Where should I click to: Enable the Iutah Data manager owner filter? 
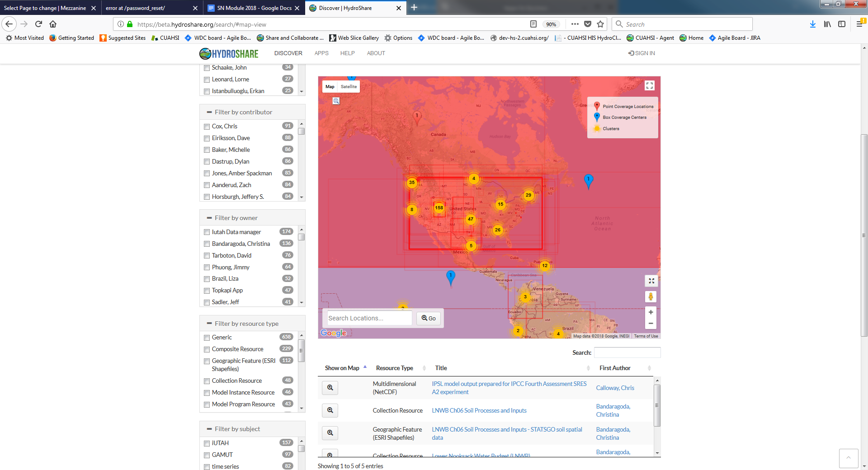207,232
